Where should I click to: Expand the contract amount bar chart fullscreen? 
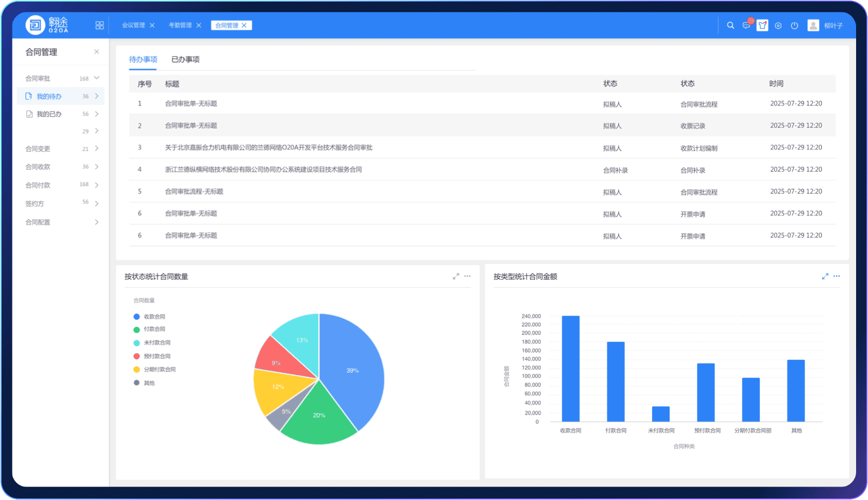click(825, 277)
